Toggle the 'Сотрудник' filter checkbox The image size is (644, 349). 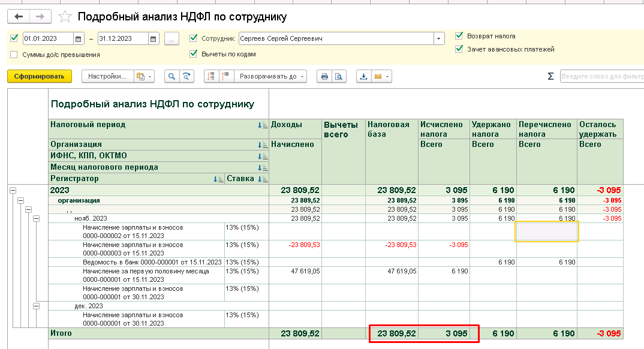coord(194,38)
